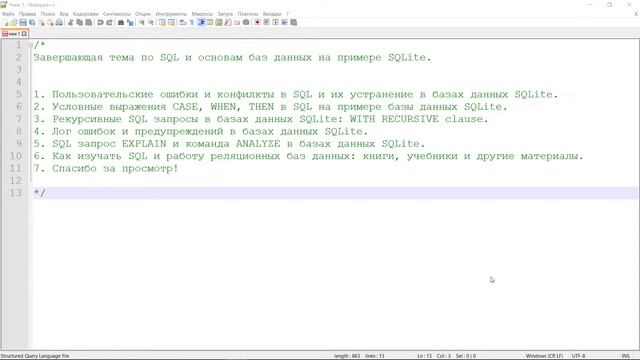
Task: Toggle the highlighted indent guide icon
Action: pyautogui.click(x=201, y=22)
